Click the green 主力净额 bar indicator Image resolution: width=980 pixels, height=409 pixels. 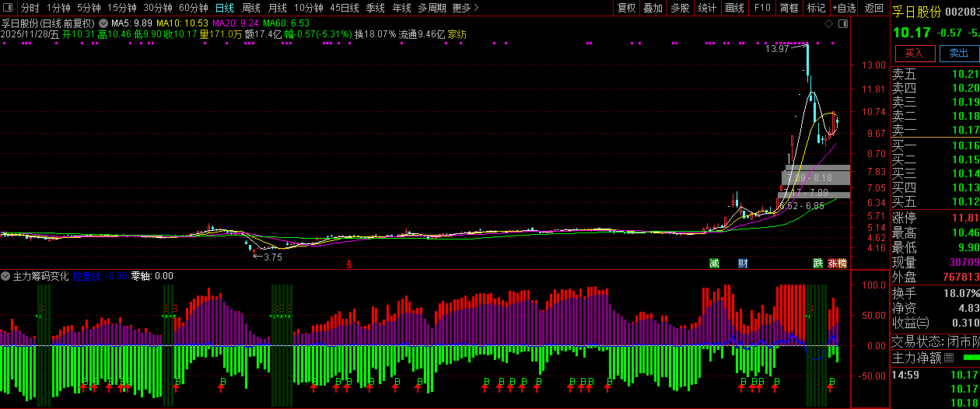point(971,358)
